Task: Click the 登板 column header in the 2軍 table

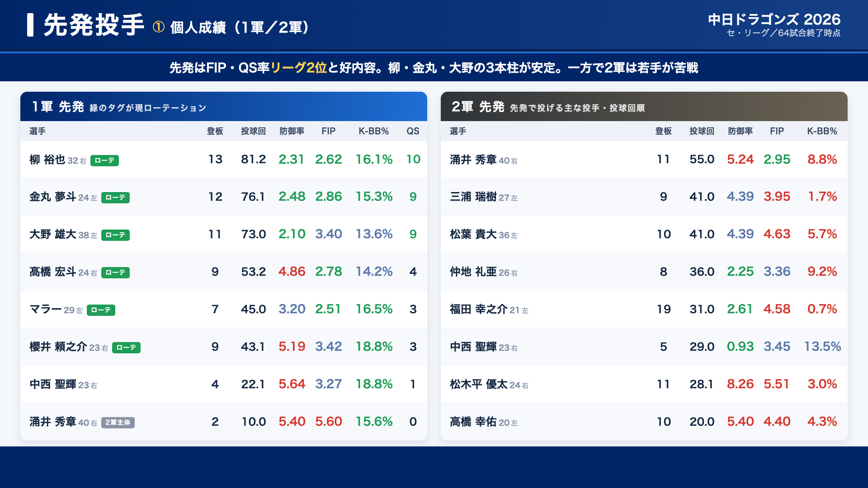Action: click(663, 131)
